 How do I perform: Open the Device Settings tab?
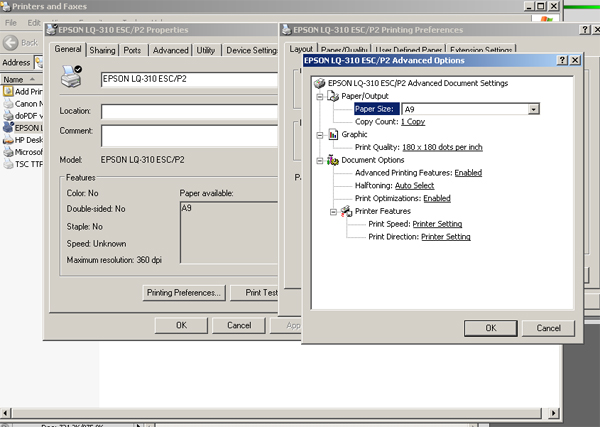point(251,51)
